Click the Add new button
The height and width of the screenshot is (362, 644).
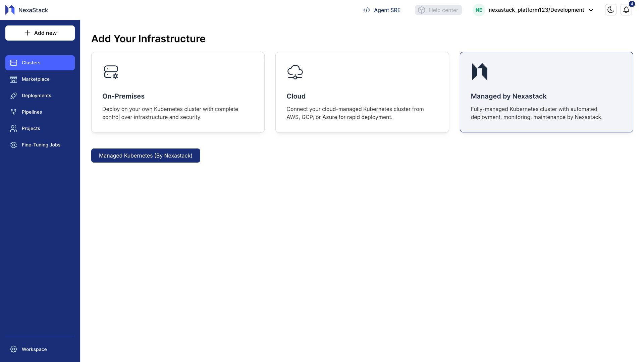click(x=40, y=33)
